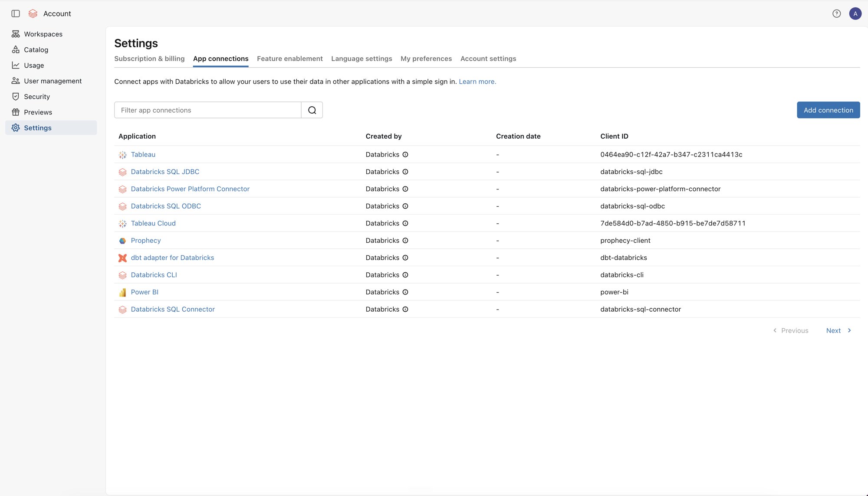Click the dbt adapter app icon
The height and width of the screenshot is (496, 868).
coord(123,258)
